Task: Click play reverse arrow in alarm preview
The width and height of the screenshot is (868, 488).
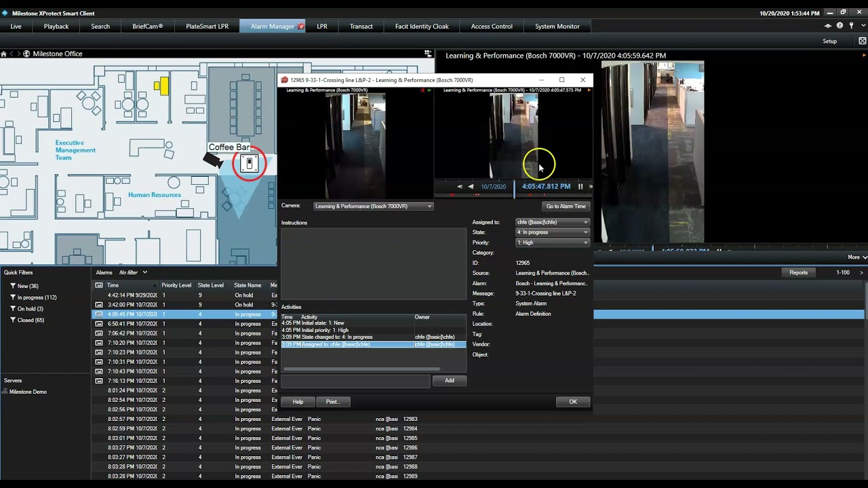Action: [471, 186]
